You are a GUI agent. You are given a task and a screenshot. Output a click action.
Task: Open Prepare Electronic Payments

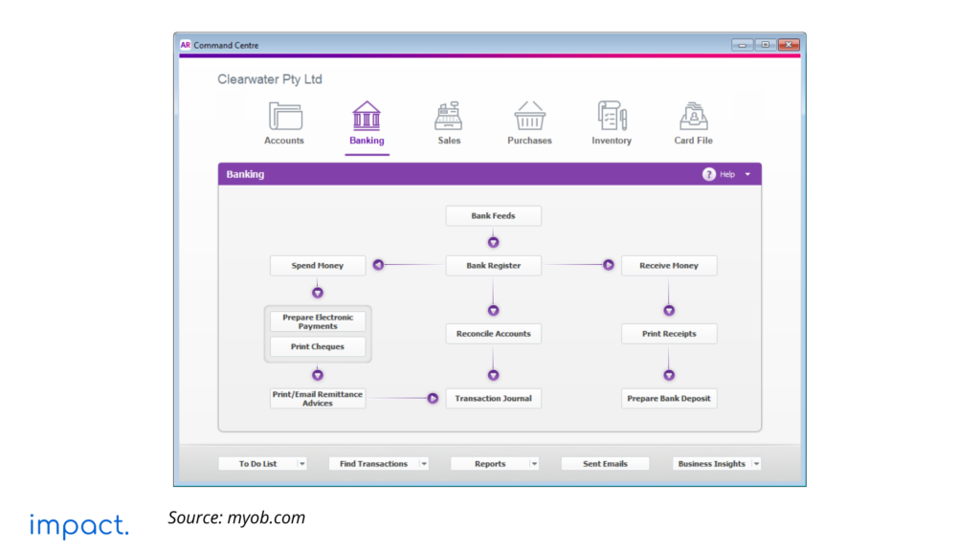coord(318,321)
